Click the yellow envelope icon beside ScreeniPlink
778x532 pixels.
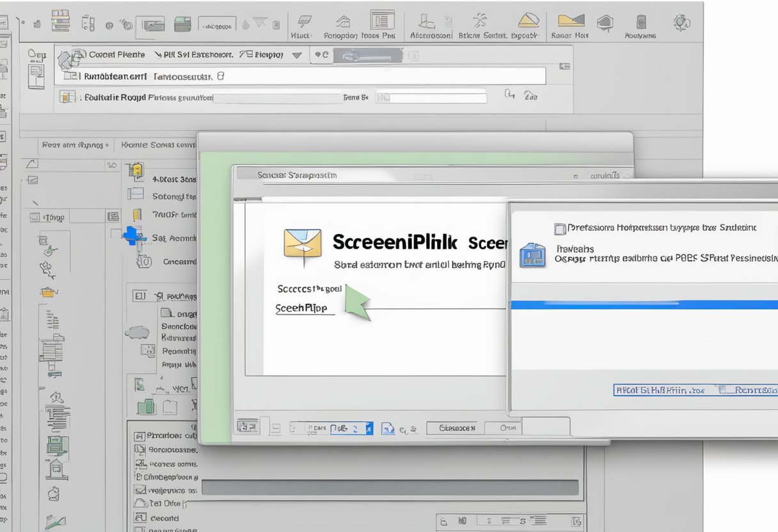(302, 244)
